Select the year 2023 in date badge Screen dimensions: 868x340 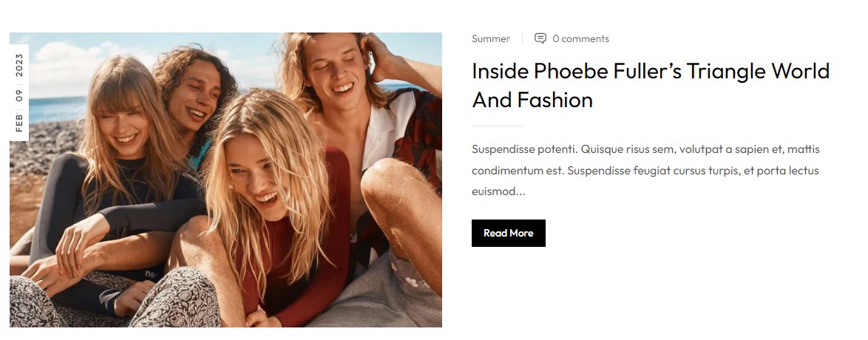(x=19, y=65)
